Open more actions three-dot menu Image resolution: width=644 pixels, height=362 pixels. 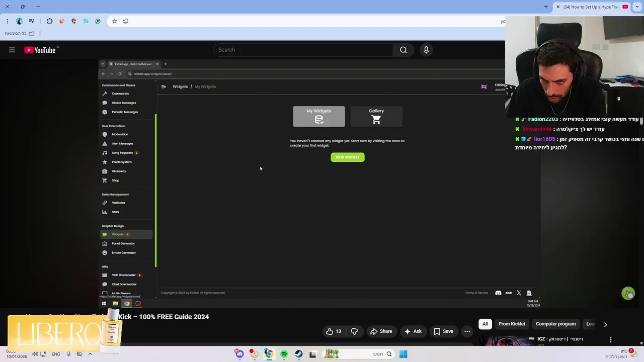(467, 331)
